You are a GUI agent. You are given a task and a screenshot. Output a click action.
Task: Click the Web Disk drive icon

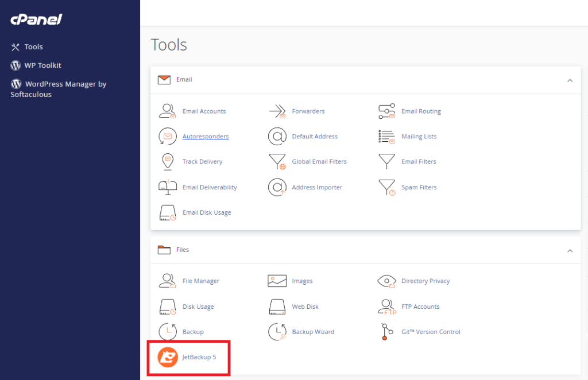click(x=277, y=307)
